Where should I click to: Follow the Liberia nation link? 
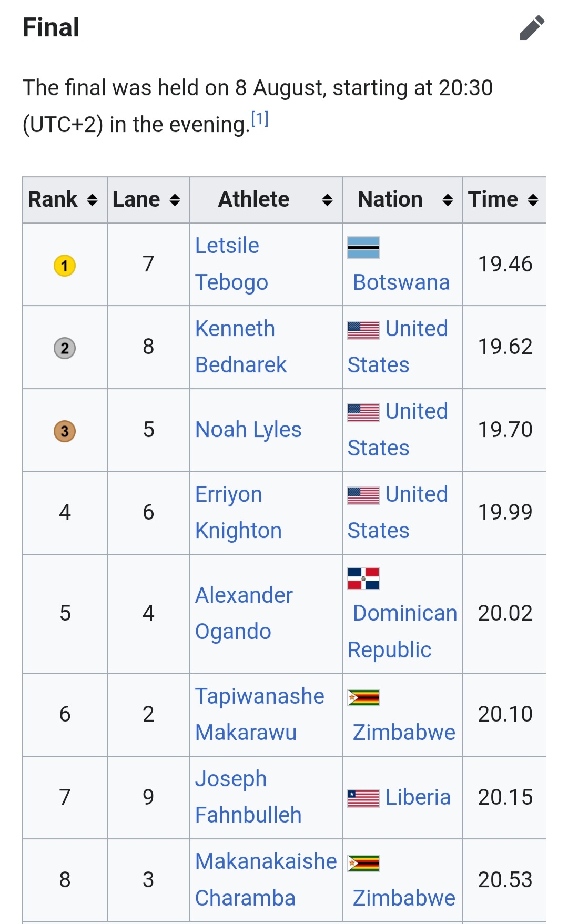[418, 797]
